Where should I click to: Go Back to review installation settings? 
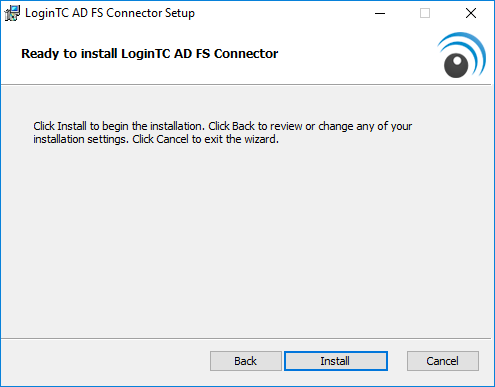coord(246,361)
